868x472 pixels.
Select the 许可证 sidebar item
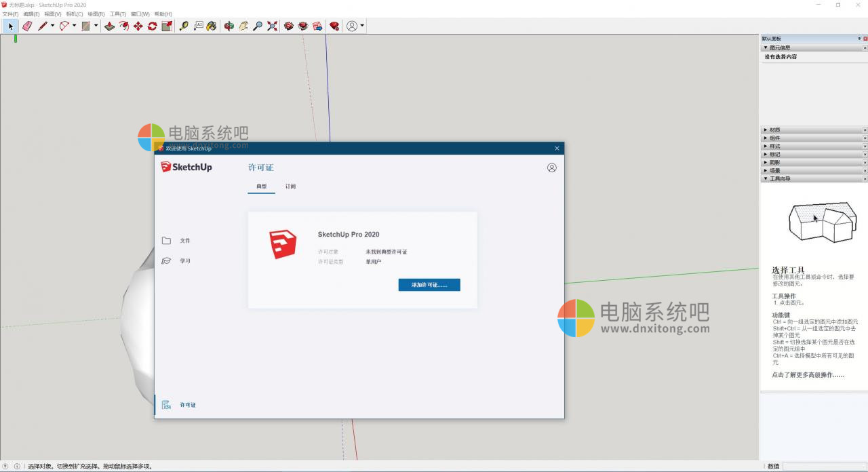(x=179, y=405)
